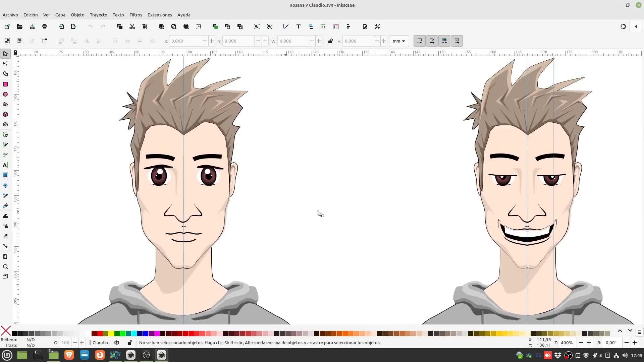Viewport: 644px width, 362px height.
Task: Open the XML editor icon
Action: point(323,26)
